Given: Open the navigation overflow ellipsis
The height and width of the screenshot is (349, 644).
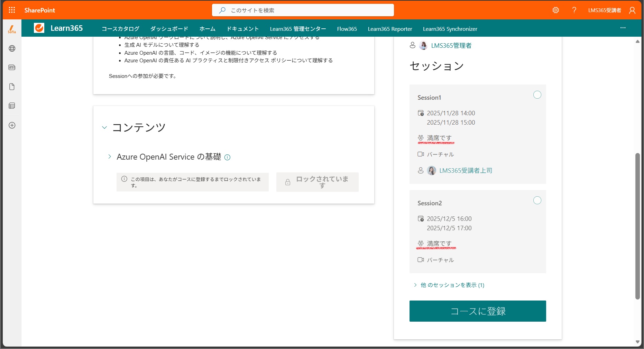Looking at the screenshot, I should 623,28.
